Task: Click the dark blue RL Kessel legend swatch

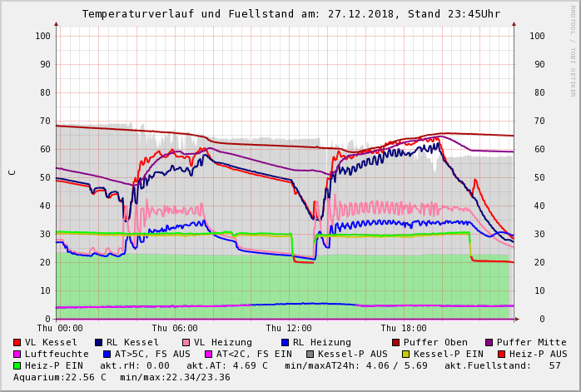Action: tap(98, 342)
